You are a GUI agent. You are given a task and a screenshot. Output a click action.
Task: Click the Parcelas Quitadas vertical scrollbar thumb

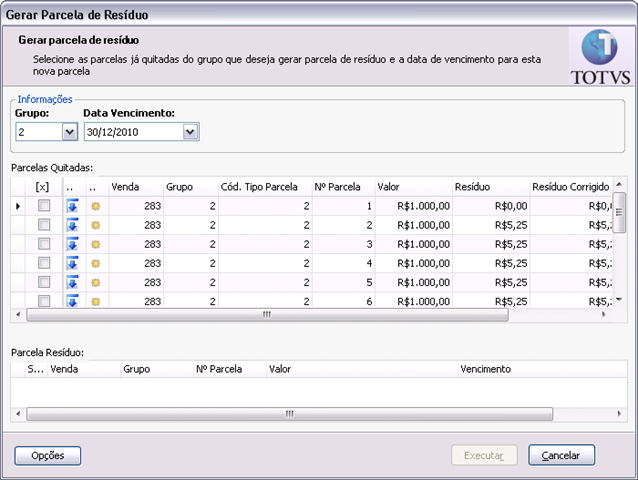619,212
